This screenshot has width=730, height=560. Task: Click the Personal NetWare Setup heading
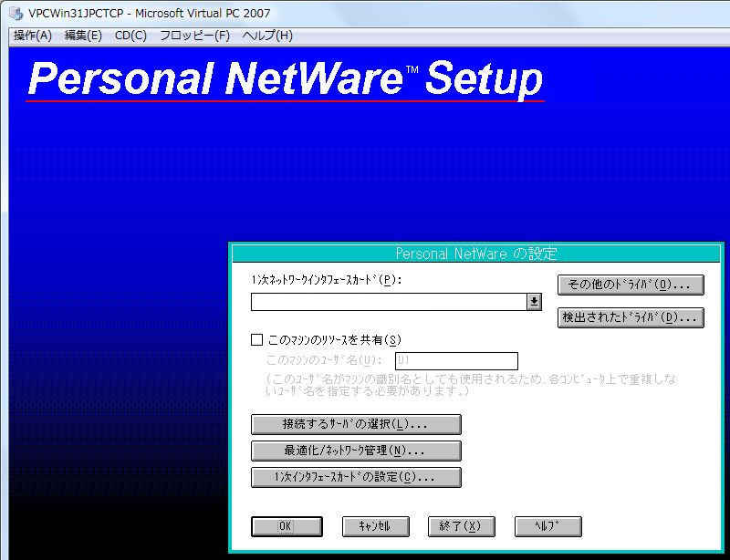click(286, 79)
